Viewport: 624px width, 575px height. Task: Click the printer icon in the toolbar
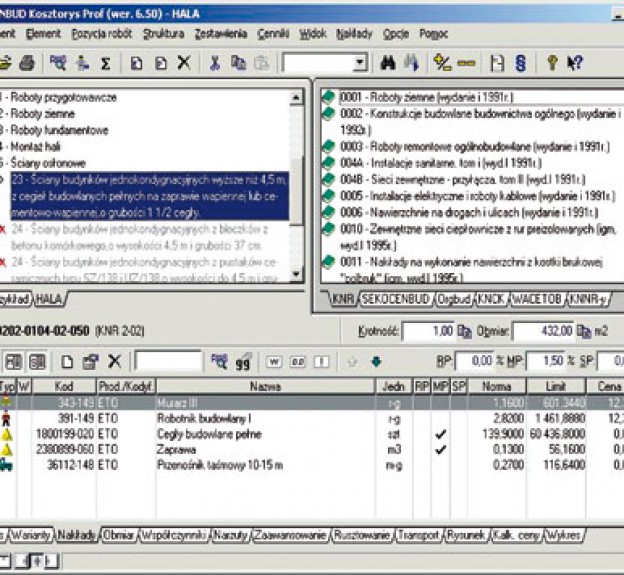[27, 63]
